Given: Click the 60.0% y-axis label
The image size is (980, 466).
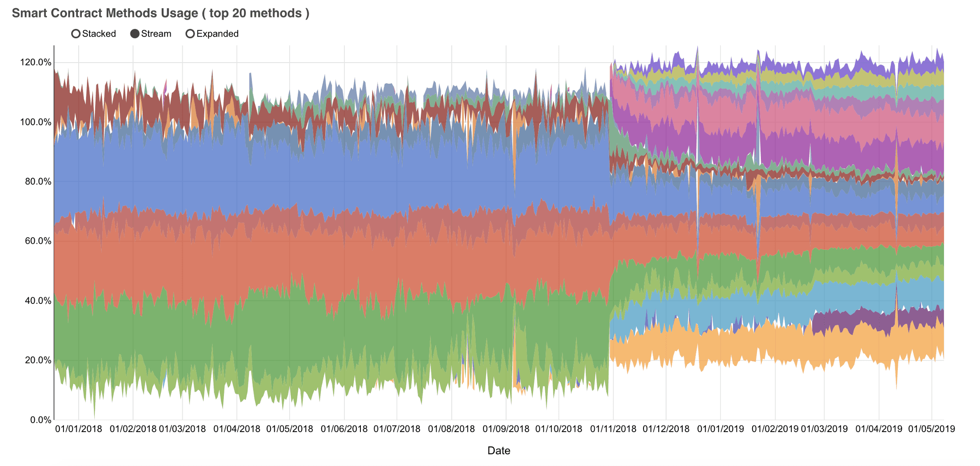Looking at the screenshot, I should click(38, 241).
